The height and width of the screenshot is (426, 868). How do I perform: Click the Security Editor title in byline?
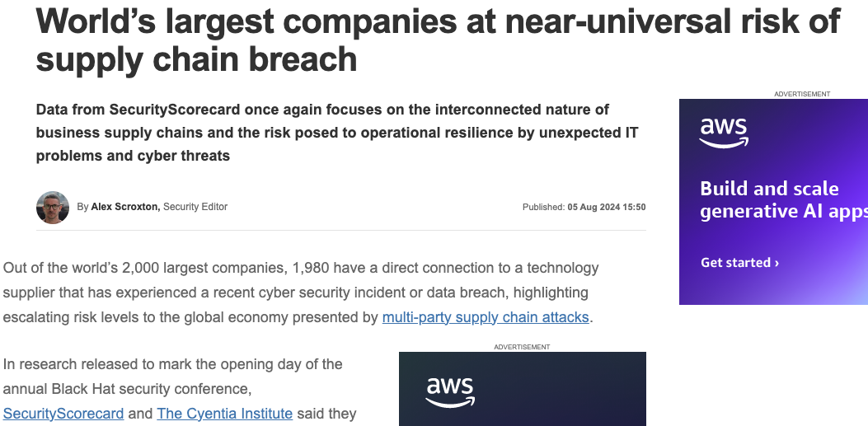coord(195,207)
